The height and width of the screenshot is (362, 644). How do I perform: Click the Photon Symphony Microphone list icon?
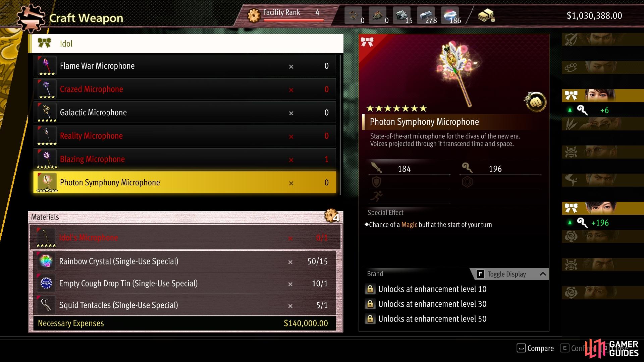[x=47, y=183]
